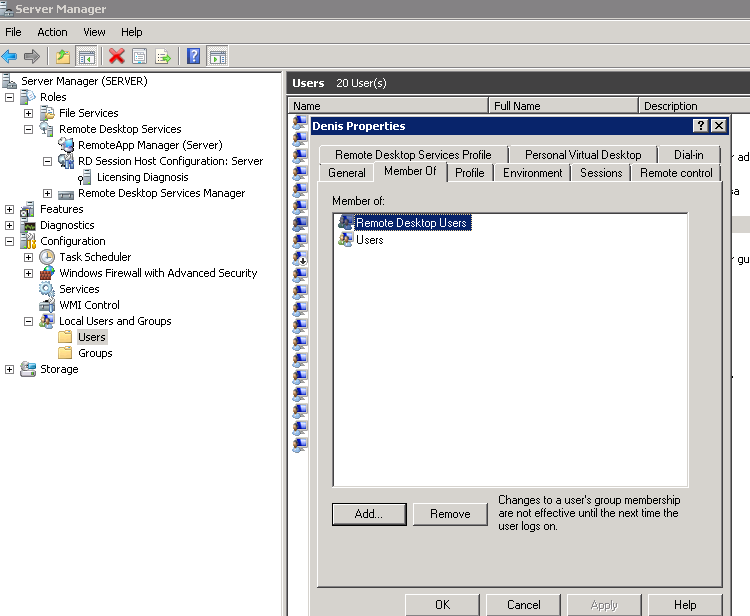This screenshot has height=616, width=750.
Task: Sort by the Full Name column header
Action: [563, 106]
